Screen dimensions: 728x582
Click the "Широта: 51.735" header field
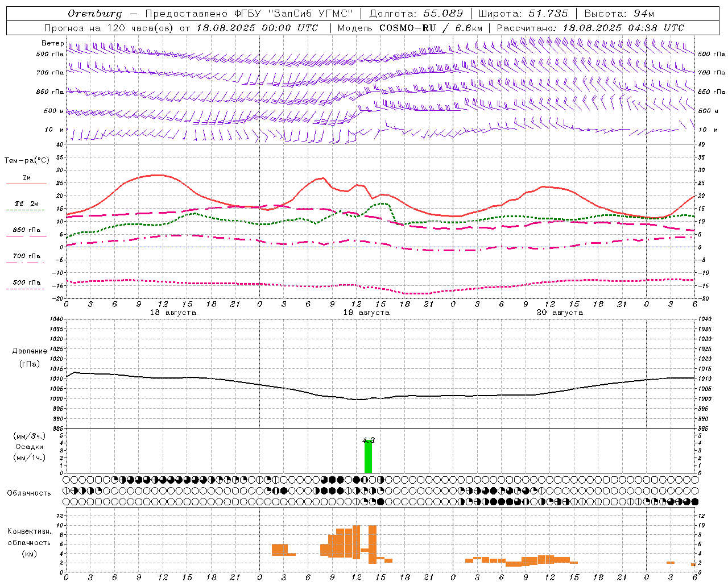(523, 14)
